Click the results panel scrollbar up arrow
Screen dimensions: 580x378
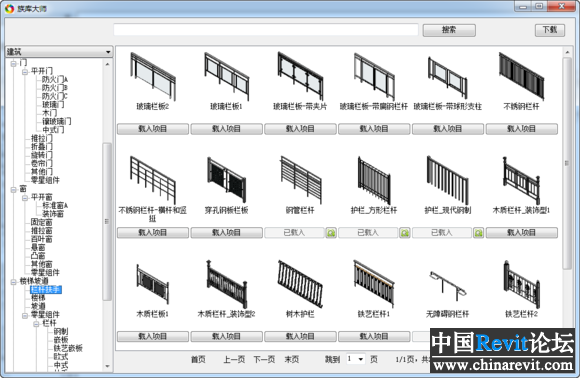coord(567,53)
